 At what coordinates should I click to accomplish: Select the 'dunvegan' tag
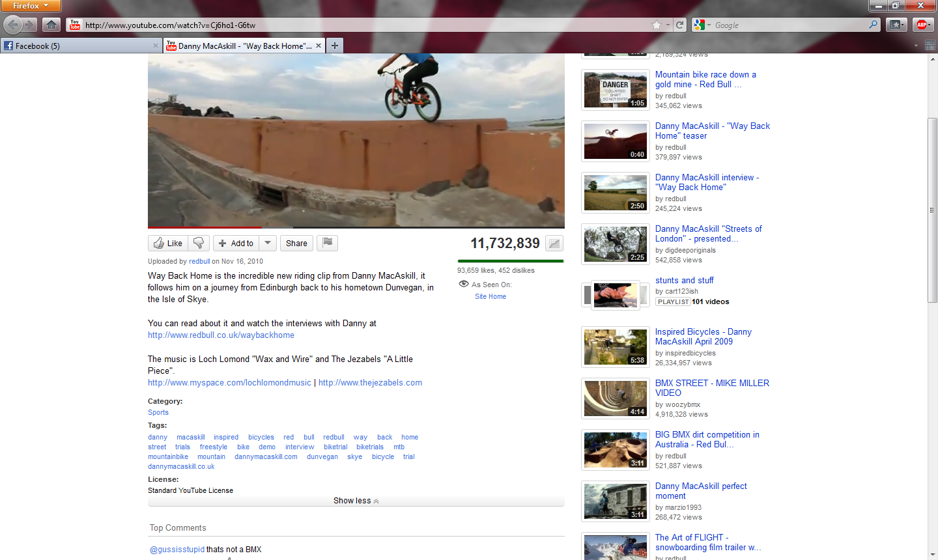pos(322,456)
